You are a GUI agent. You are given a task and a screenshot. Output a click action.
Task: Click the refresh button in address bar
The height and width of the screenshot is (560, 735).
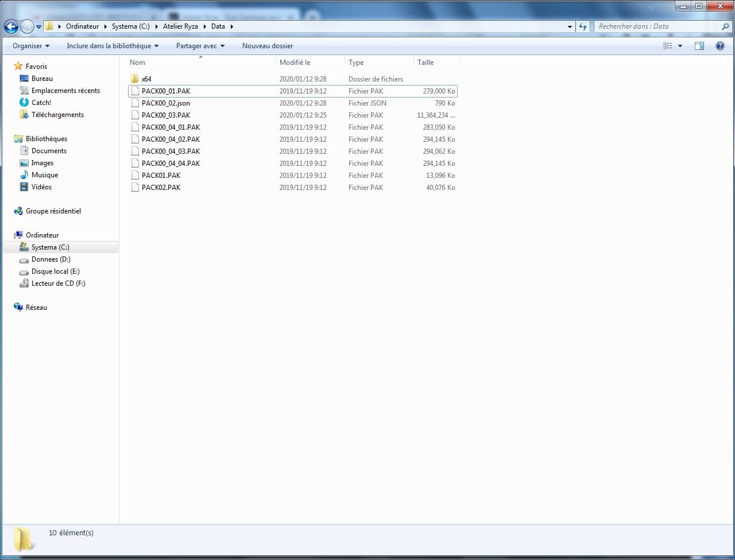point(583,26)
